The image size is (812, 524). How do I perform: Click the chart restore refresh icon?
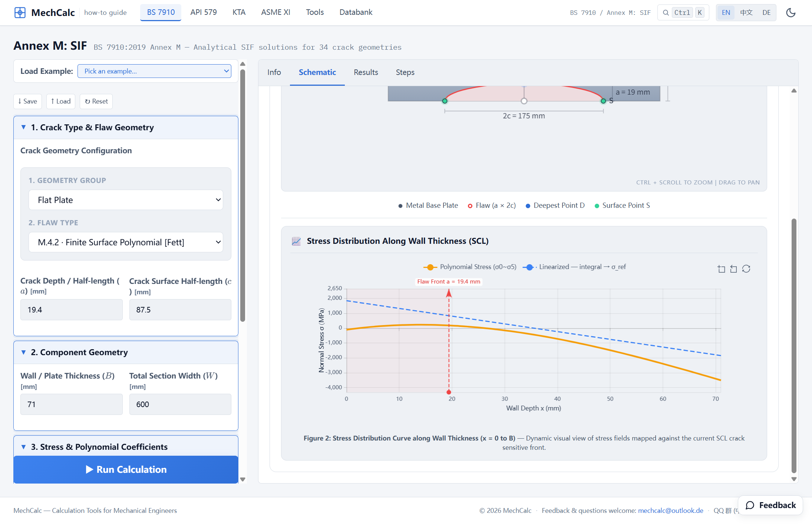pos(746,269)
